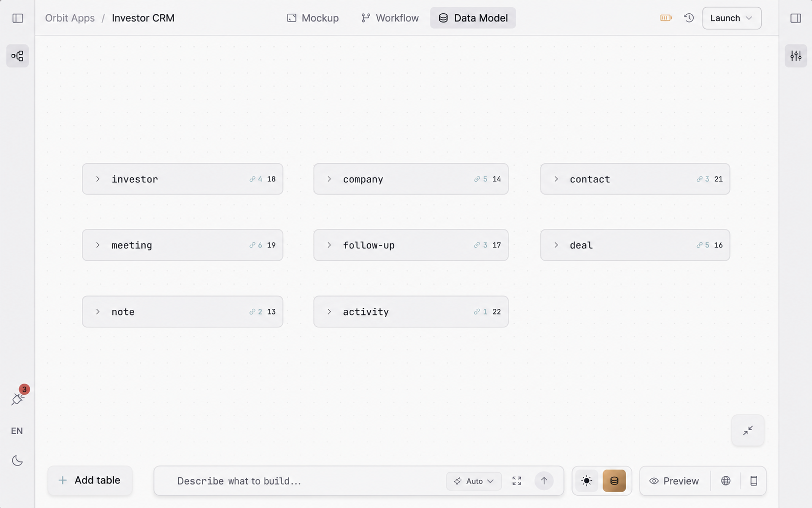Toggle light theme sun icon
Image resolution: width=812 pixels, height=508 pixels.
(587, 481)
